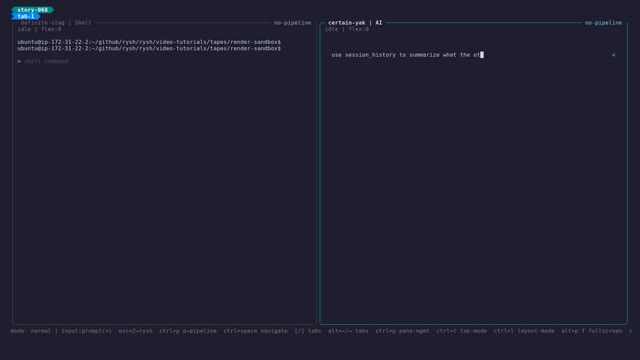Click the arrow icon beside the AI prompt
The height and width of the screenshot is (360, 640).
click(x=613, y=55)
